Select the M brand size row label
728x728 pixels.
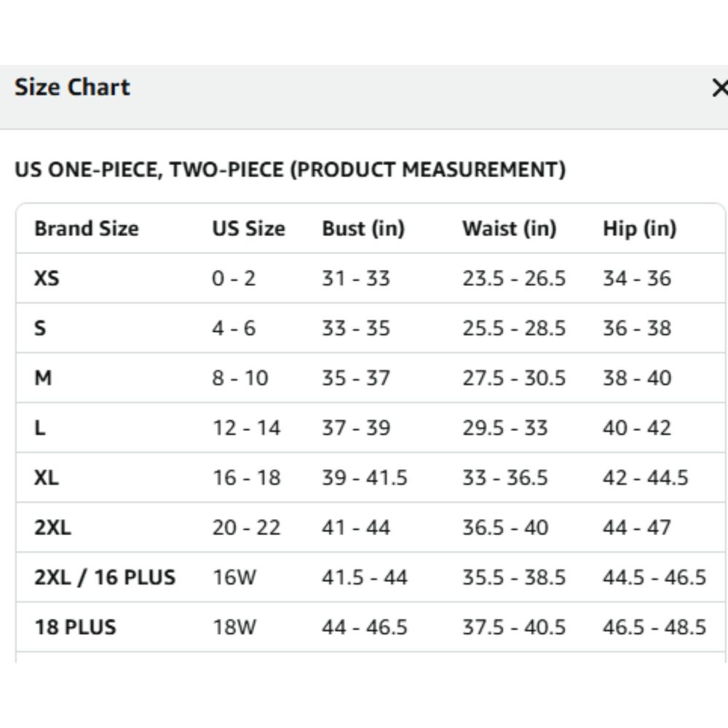click(43, 378)
